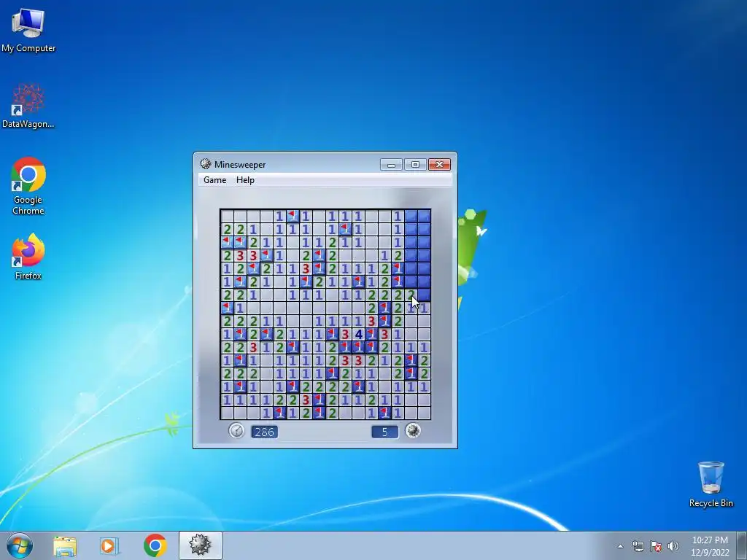Viewport: 747px width, 560px height.
Task: Click the Show desktop strip beside the clock
Action: point(742,545)
